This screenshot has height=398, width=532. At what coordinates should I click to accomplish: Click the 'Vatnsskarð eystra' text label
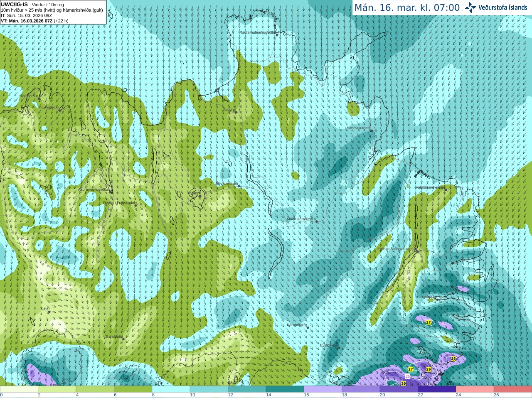click(430, 187)
